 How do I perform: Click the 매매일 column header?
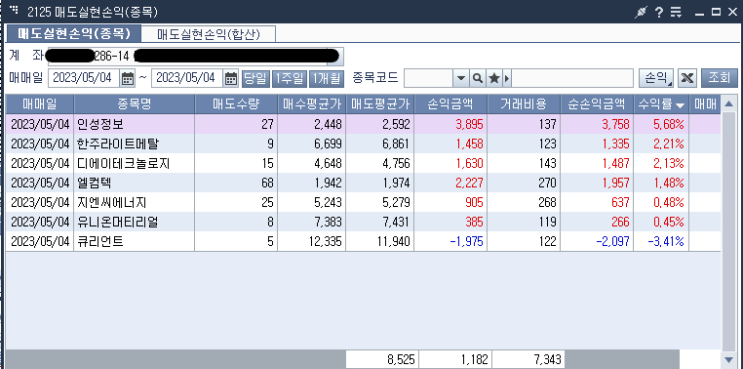coord(40,104)
